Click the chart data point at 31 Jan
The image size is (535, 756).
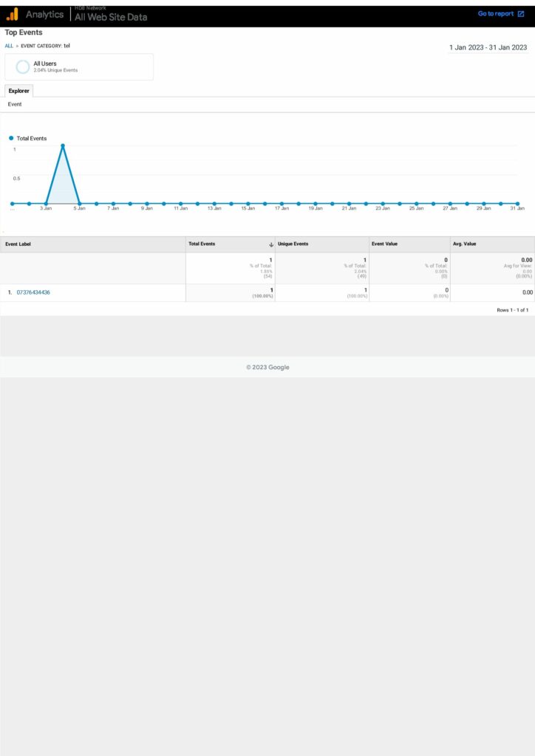click(517, 203)
